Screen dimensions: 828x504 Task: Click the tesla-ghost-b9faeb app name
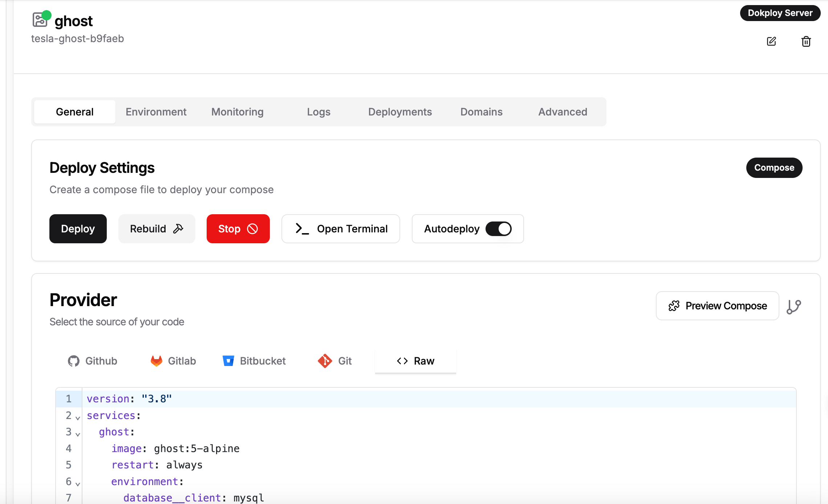[77, 38]
